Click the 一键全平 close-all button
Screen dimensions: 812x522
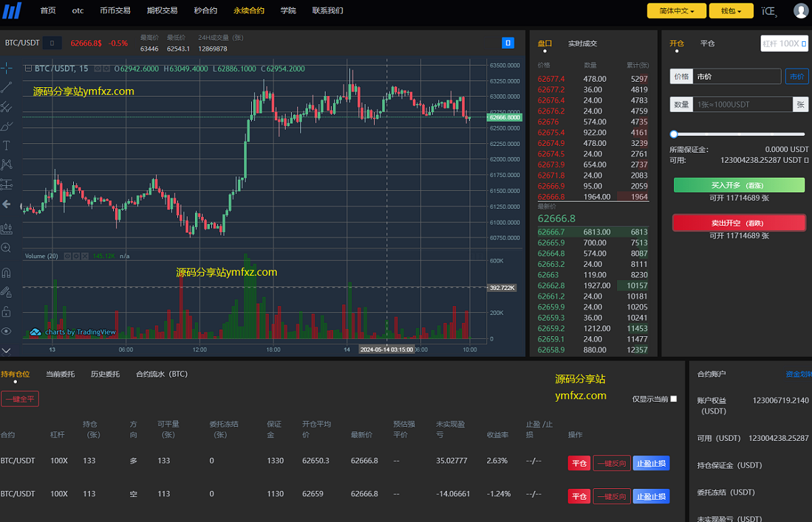pos(20,399)
